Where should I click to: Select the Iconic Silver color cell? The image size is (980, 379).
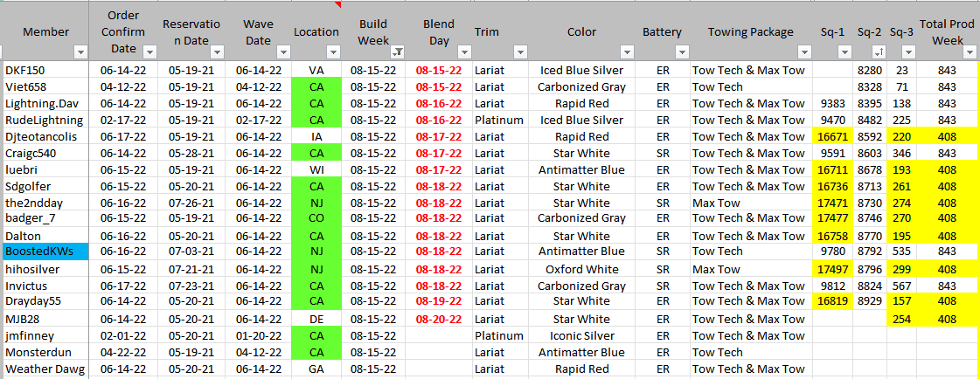581,335
